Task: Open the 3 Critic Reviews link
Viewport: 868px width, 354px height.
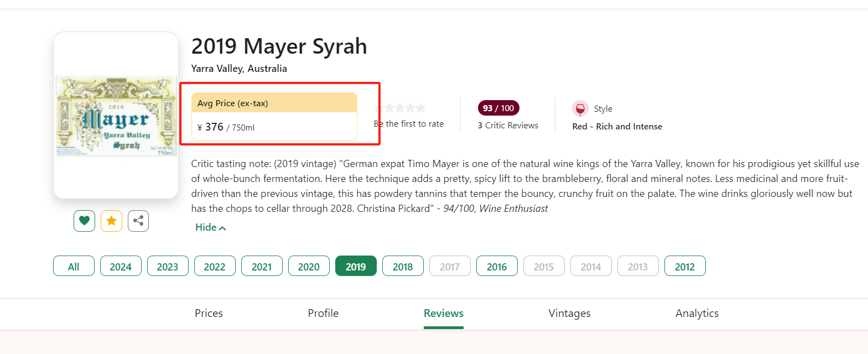Action: (508, 126)
